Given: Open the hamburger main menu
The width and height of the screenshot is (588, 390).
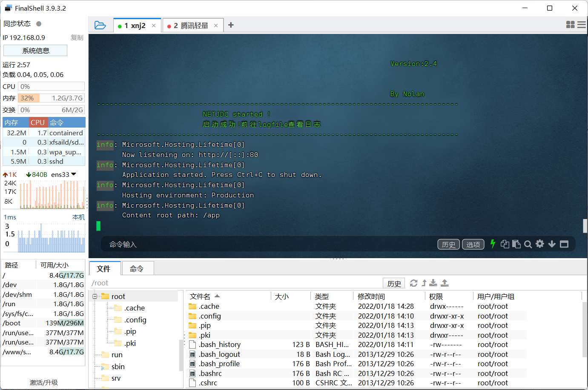Looking at the screenshot, I should (582, 25).
